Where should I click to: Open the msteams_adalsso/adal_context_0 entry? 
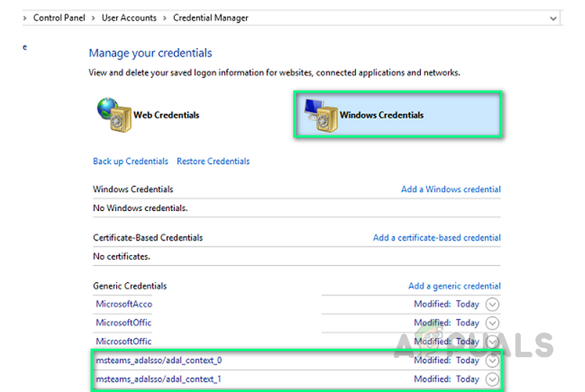click(x=159, y=361)
